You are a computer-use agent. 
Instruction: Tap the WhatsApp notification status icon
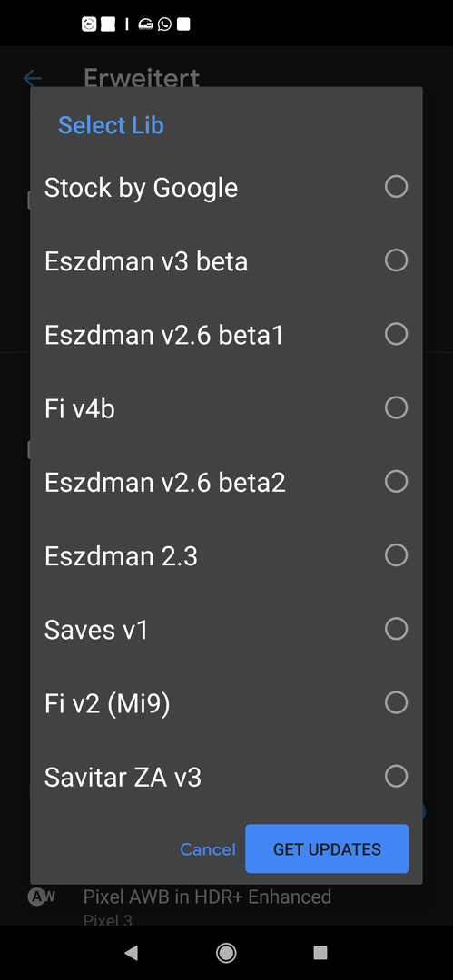tap(164, 24)
